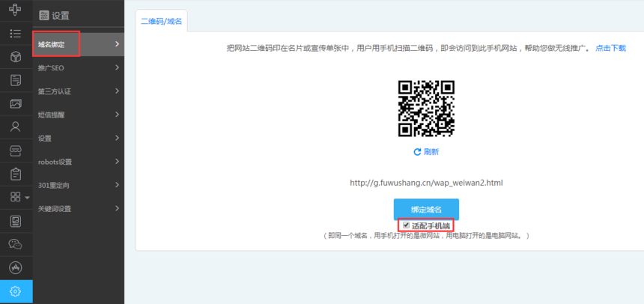
Task: Expand chevron beside 301重定向
Action: click(118, 184)
